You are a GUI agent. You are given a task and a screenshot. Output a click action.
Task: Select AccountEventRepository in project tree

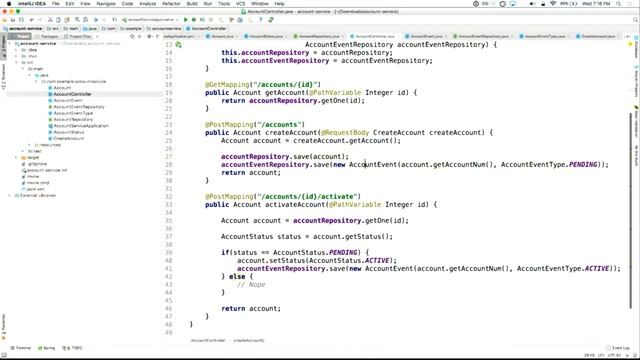pyautogui.click(x=79, y=107)
